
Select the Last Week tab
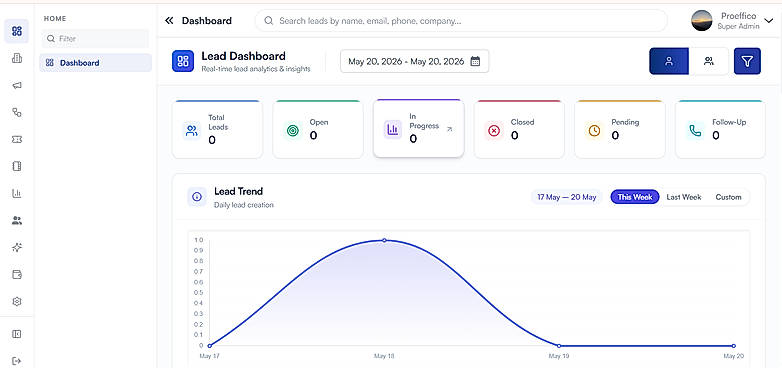[x=684, y=197]
